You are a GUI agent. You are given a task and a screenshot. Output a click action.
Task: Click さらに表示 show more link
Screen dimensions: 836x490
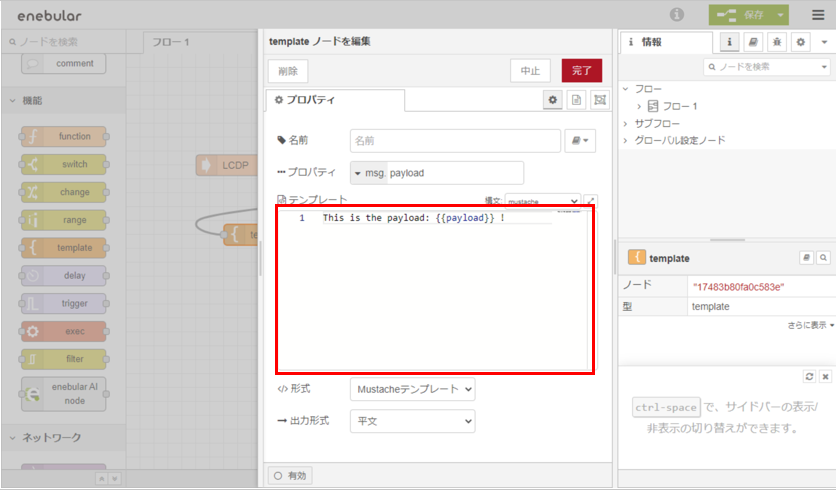(x=810, y=325)
